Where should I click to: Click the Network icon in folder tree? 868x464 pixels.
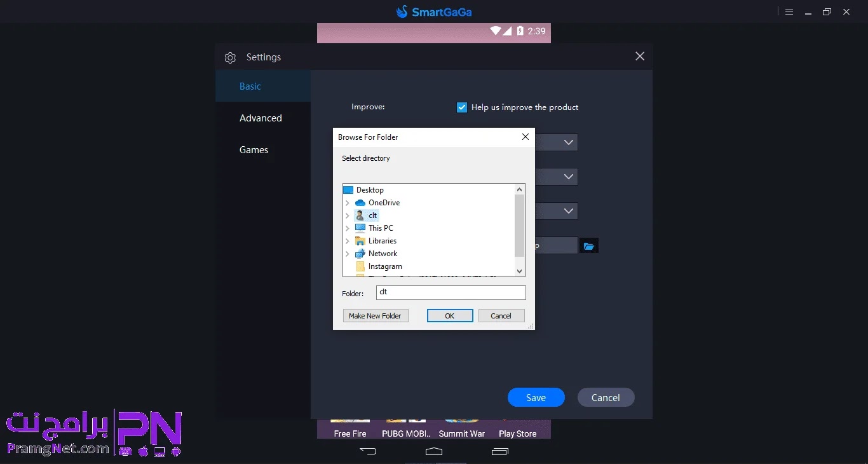point(360,254)
